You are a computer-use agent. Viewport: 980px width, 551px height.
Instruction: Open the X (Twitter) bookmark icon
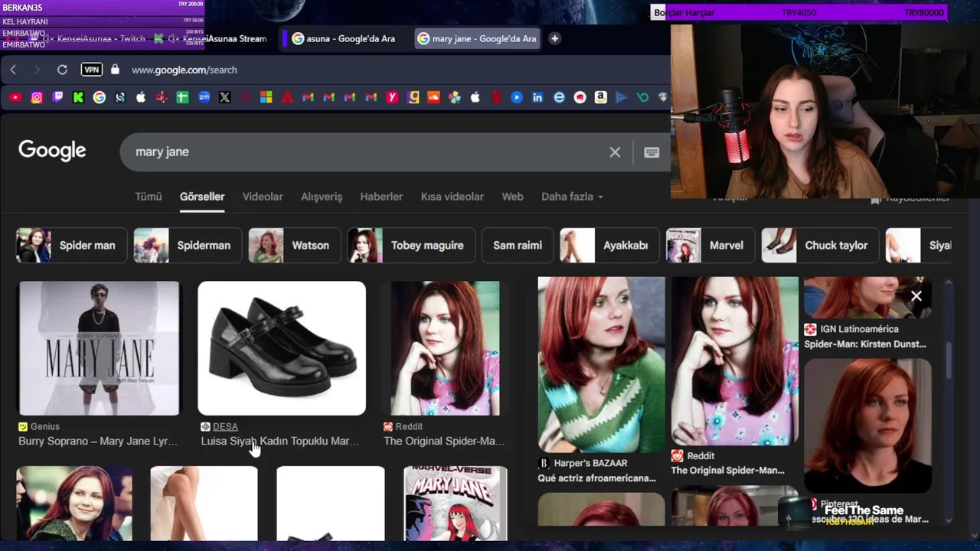point(224,97)
